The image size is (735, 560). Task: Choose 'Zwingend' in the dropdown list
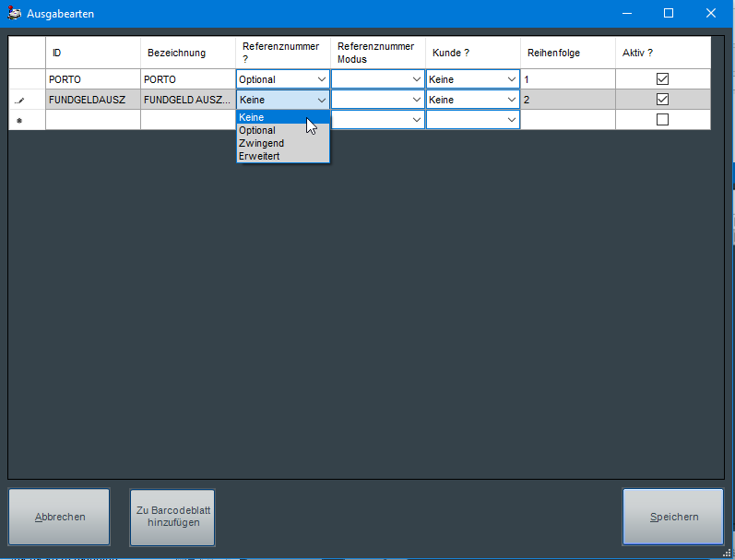click(261, 143)
